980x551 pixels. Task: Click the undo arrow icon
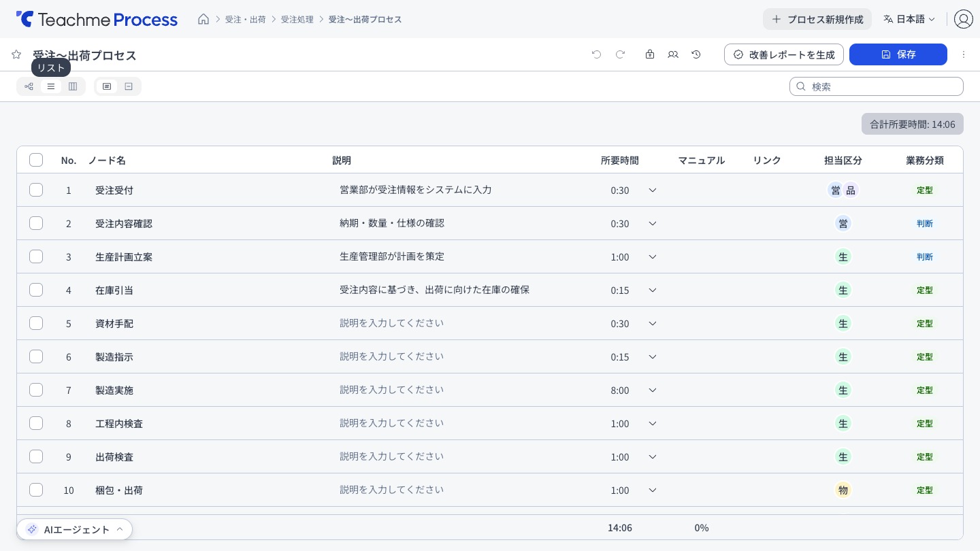click(597, 54)
